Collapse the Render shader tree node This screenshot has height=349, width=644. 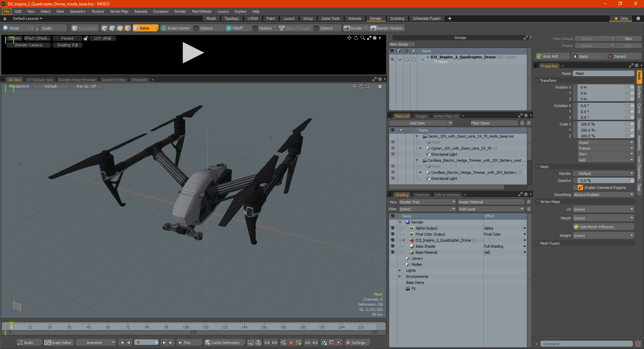coord(400,222)
